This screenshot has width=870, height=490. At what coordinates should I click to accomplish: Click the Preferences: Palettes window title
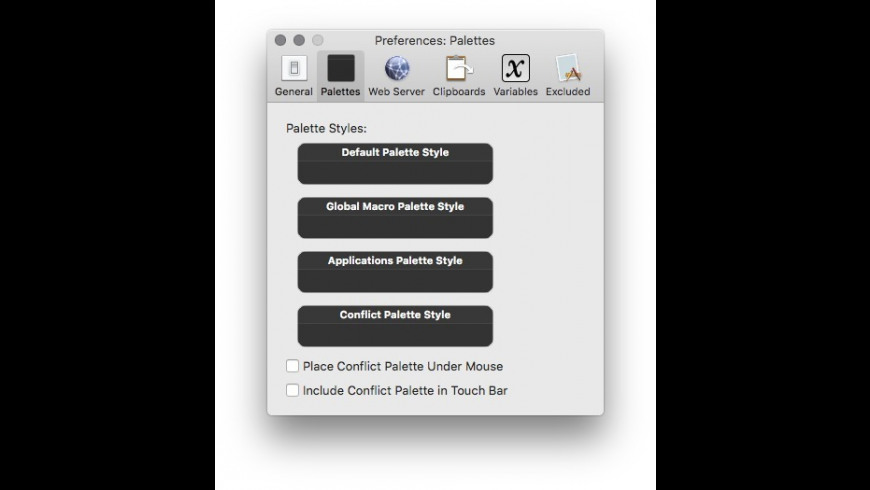click(x=434, y=41)
